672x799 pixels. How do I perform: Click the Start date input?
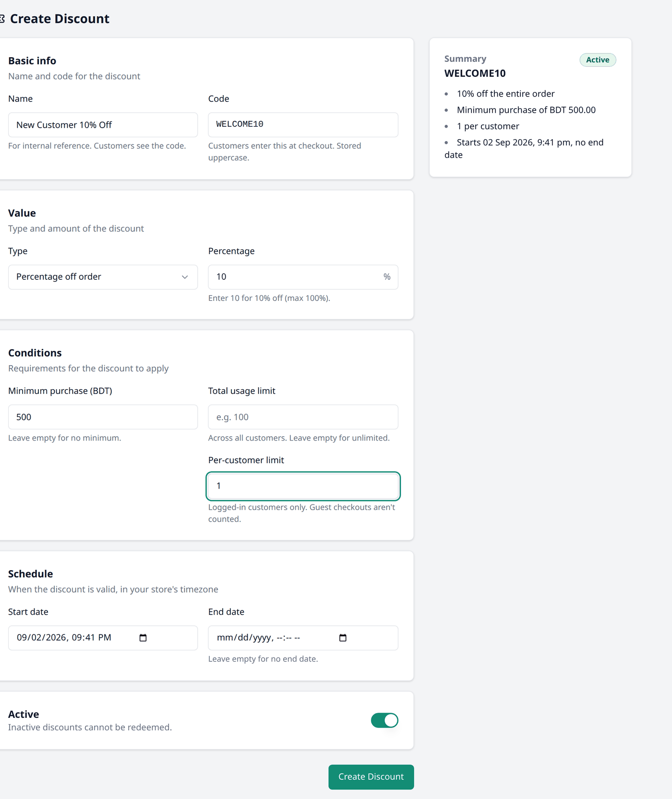pos(103,638)
